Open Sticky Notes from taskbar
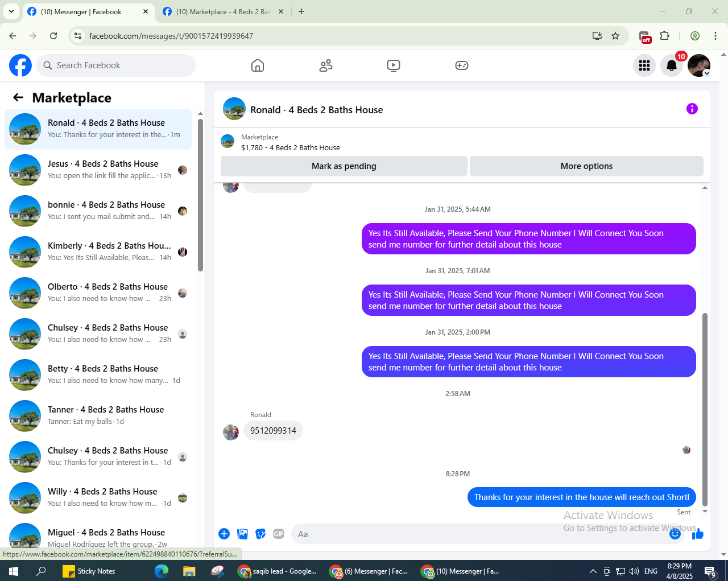 [89, 571]
